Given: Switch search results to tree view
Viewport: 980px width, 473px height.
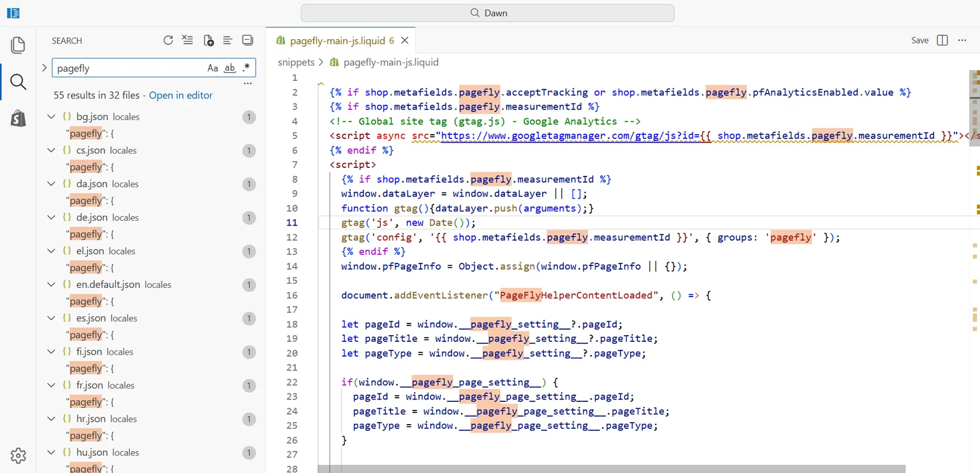Looking at the screenshot, I should pyautogui.click(x=227, y=40).
